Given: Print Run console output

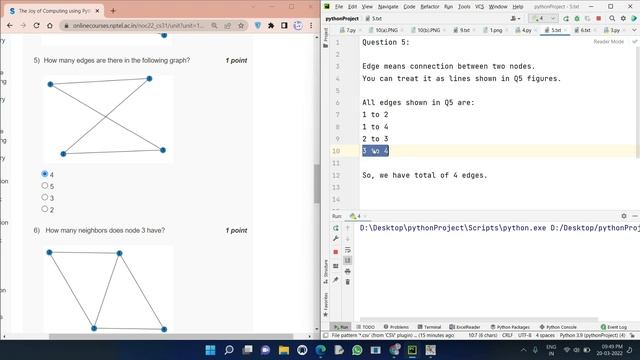Looking at the screenshot, I should [x=348, y=271].
